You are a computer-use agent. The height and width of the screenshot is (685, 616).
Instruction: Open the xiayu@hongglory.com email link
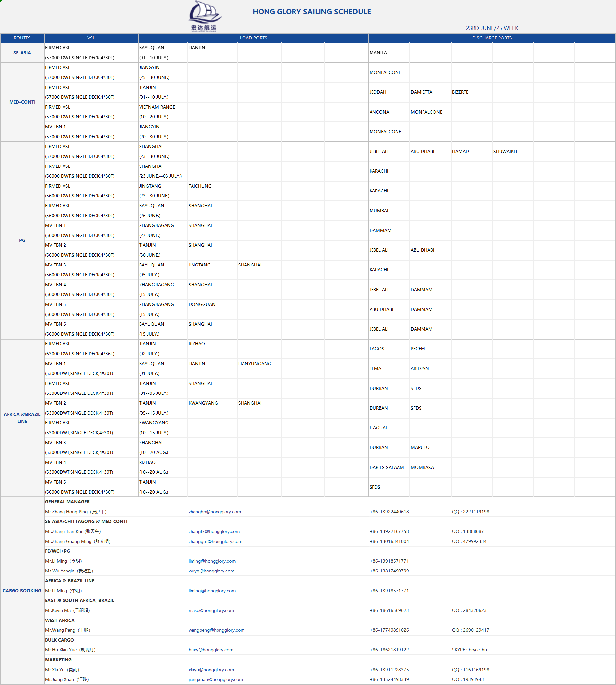tap(211, 670)
